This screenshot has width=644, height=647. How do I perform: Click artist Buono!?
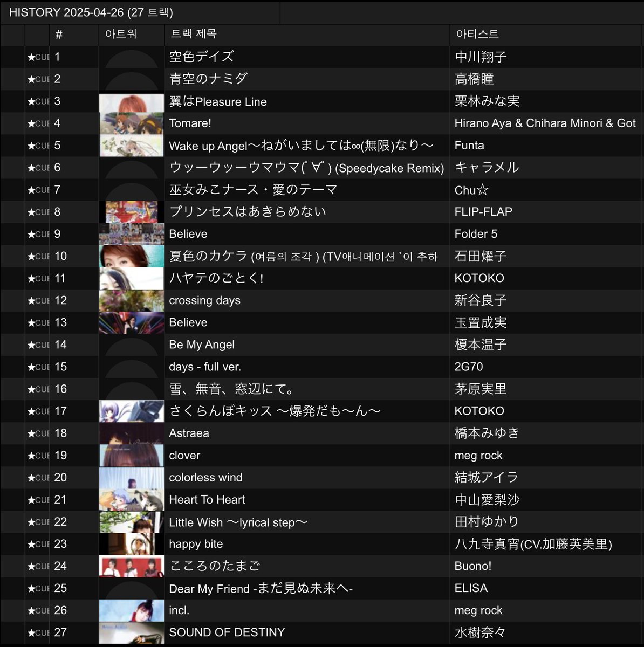pyautogui.click(x=473, y=566)
